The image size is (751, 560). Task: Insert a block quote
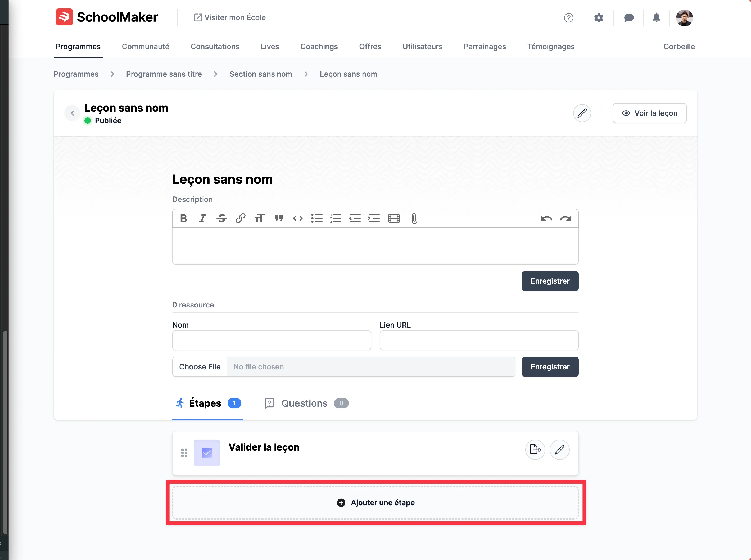coord(278,218)
